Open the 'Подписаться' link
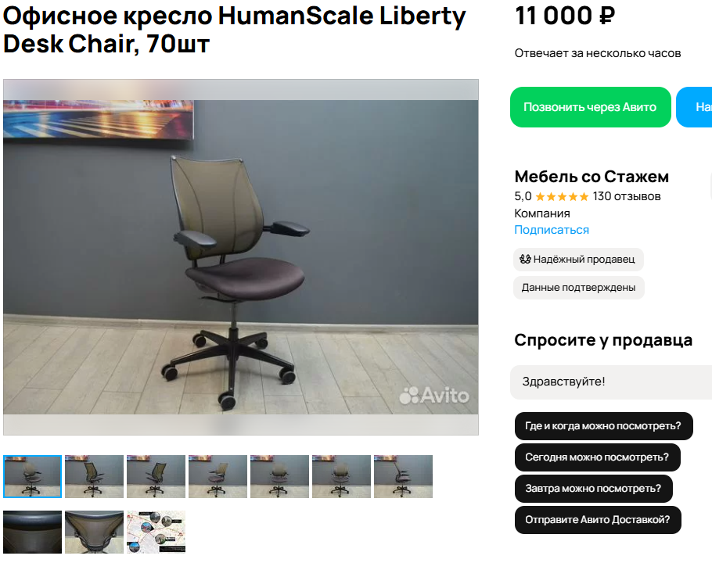712x588 pixels. (x=552, y=230)
